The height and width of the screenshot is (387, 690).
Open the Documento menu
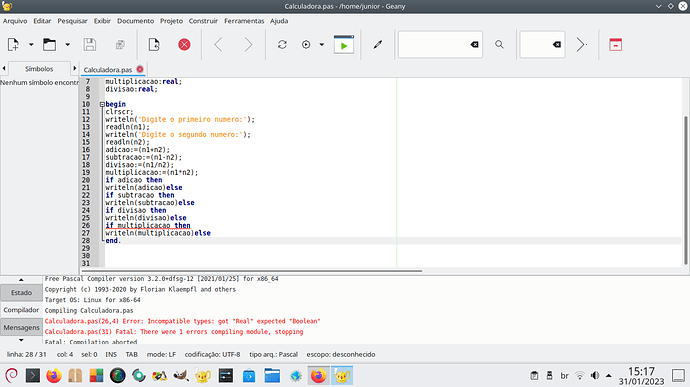pos(136,21)
